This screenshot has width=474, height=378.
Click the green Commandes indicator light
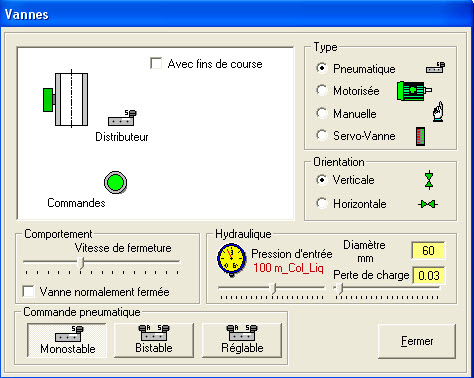[x=115, y=182]
